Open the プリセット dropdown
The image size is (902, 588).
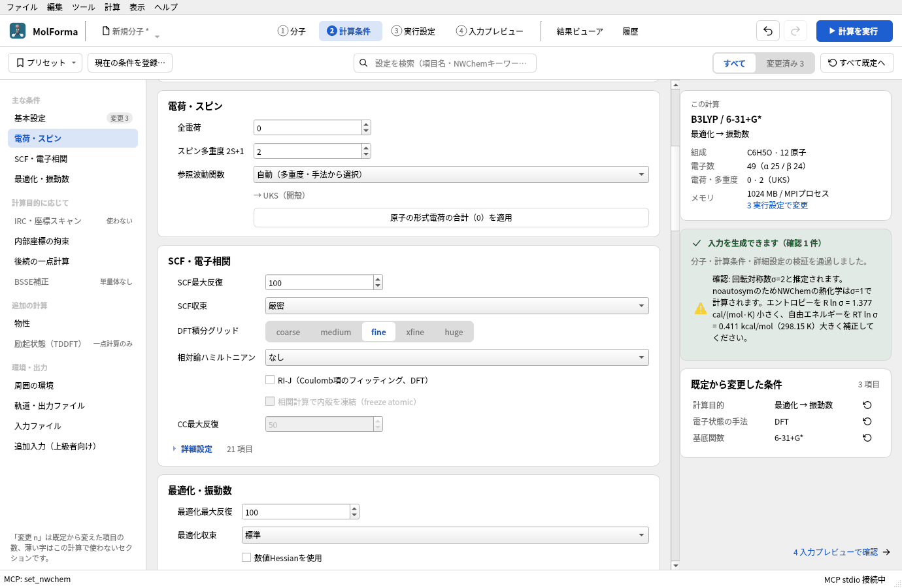[x=45, y=63]
